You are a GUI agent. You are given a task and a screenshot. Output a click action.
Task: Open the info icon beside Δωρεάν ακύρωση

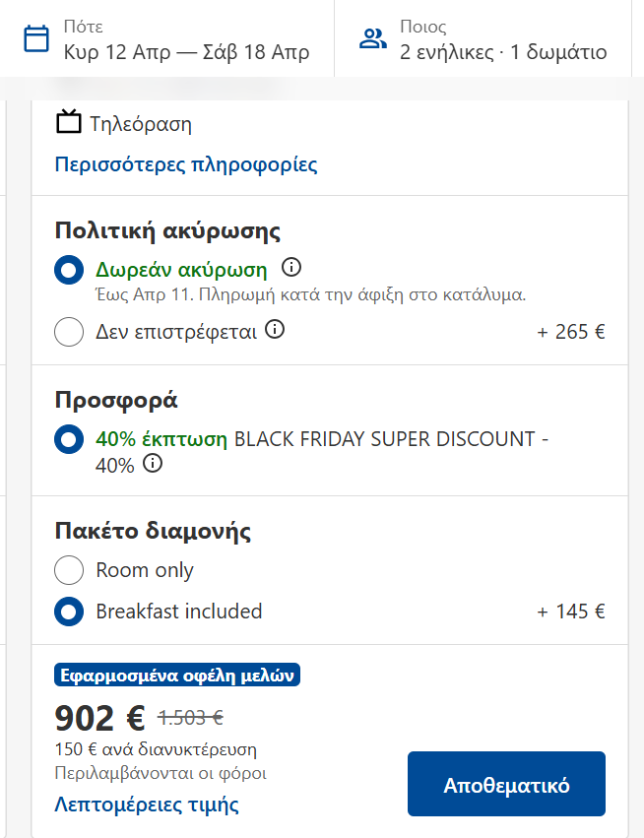[x=292, y=265]
